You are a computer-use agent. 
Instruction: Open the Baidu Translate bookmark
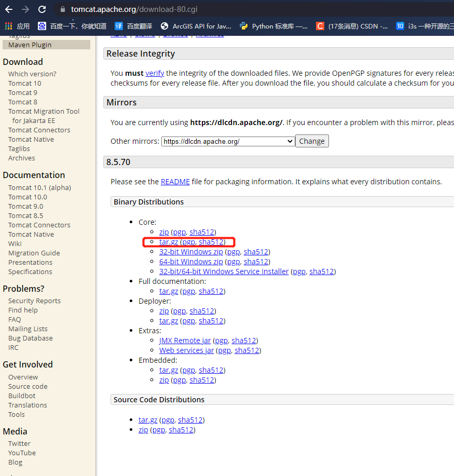click(133, 26)
